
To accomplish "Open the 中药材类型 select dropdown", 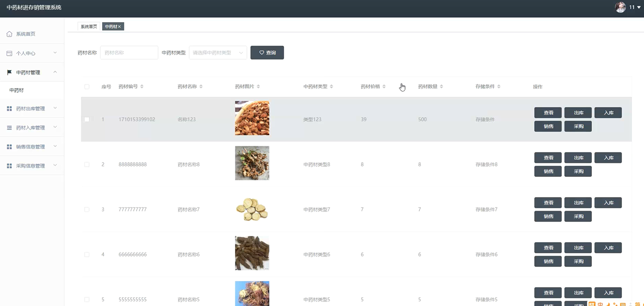I will 218,53.
